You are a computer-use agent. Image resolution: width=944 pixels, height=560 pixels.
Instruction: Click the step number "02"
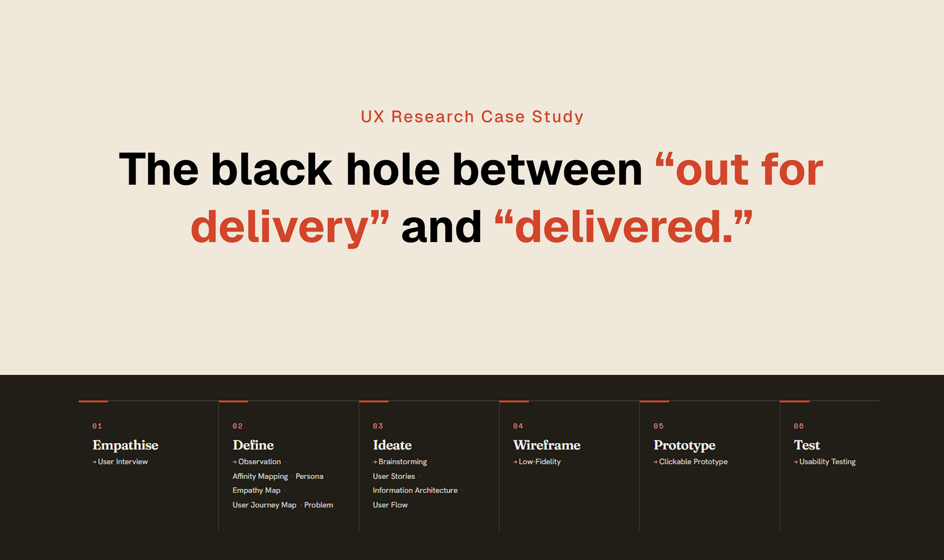point(238,426)
